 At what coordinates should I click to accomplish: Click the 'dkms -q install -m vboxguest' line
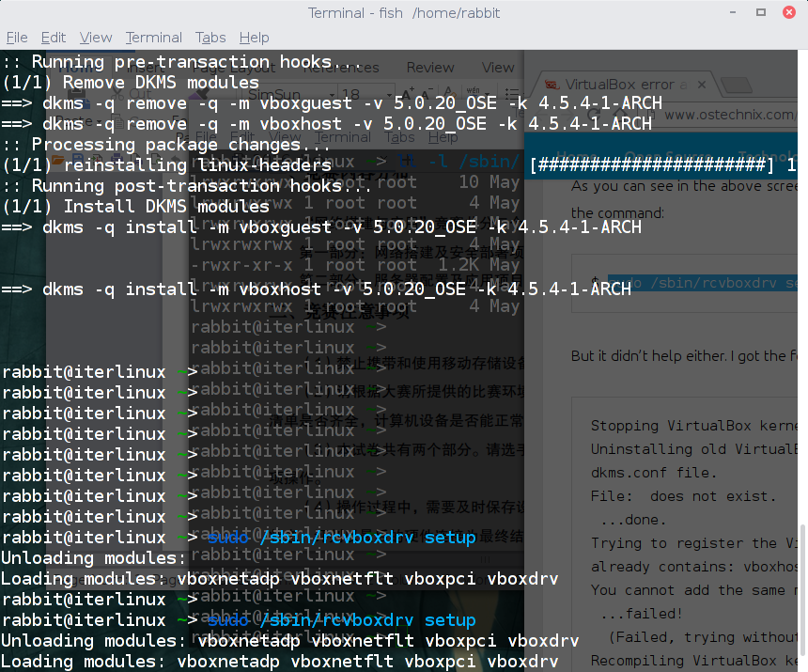321,227
